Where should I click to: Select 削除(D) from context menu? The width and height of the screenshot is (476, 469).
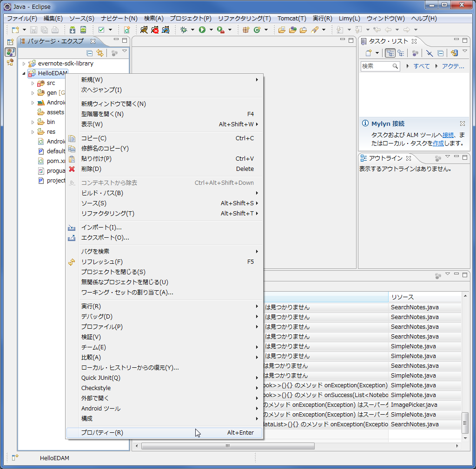[164, 169]
